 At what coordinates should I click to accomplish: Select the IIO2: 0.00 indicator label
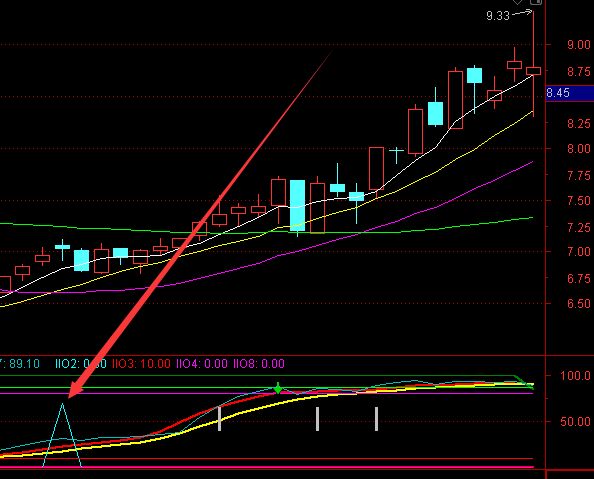pos(81,364)
